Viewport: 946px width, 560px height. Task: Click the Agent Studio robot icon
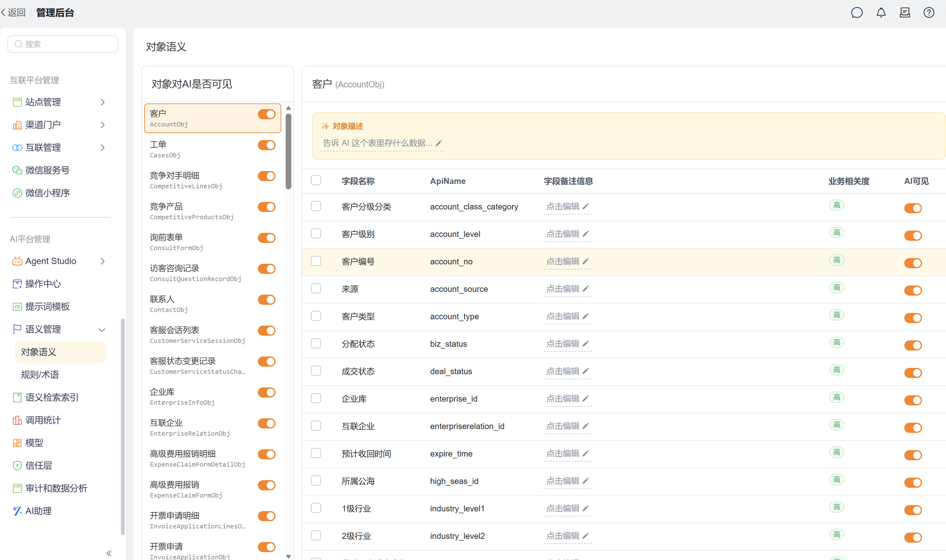pyautogui.click(x=17, y=261)
